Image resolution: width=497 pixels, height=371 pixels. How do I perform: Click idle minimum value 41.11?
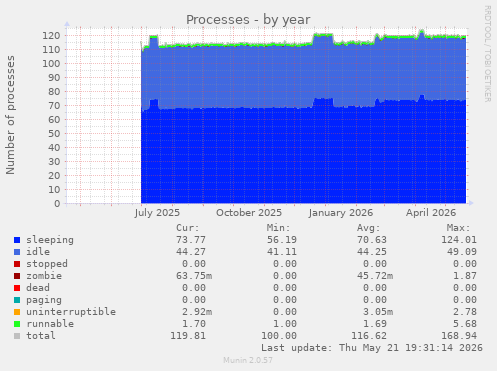click(281, 252)
